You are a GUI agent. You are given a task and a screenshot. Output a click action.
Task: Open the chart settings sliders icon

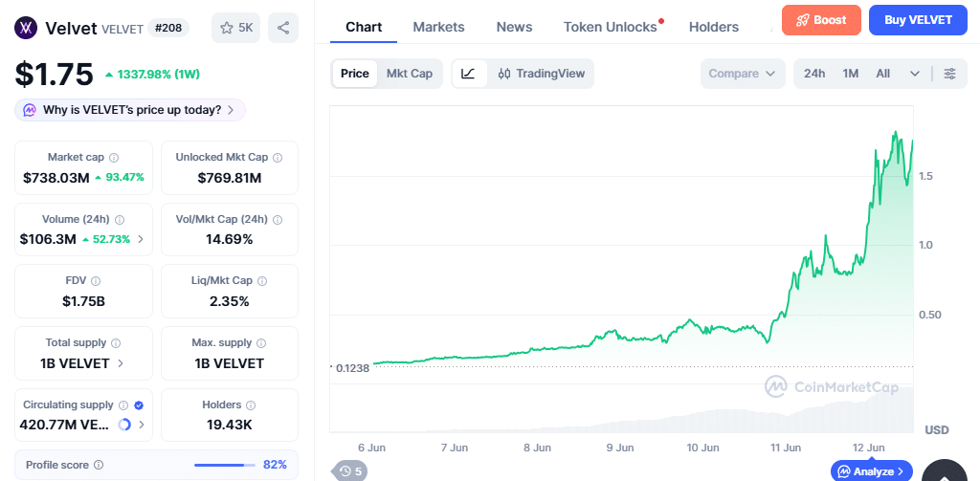[x=949, y=74]
